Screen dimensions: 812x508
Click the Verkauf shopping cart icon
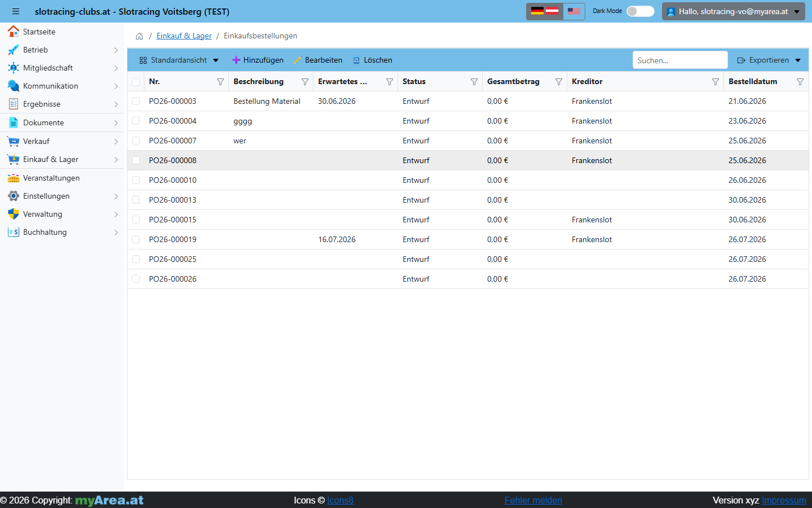click(x=14, y=141)
